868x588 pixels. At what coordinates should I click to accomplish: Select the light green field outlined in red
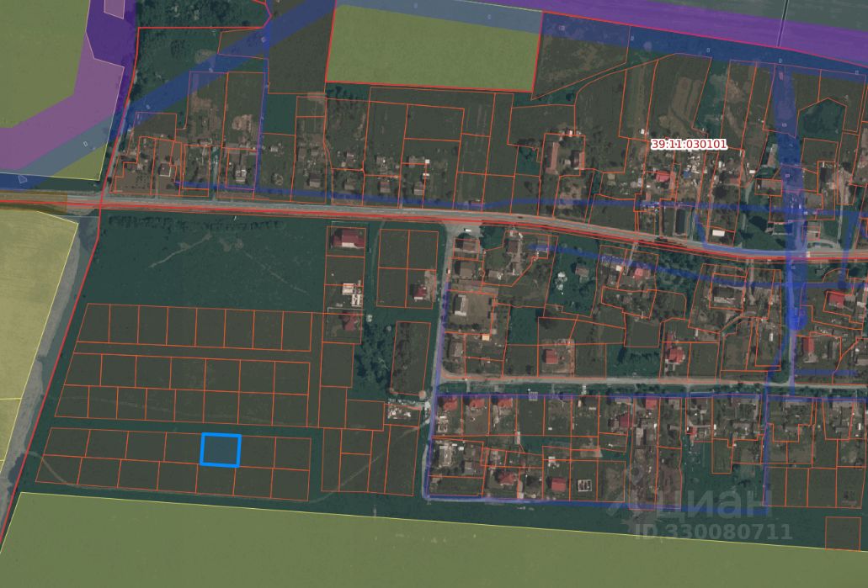click(x=433, y=48)
